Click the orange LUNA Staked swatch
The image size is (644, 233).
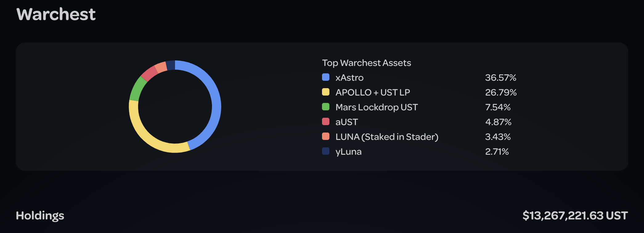(326, 136)
